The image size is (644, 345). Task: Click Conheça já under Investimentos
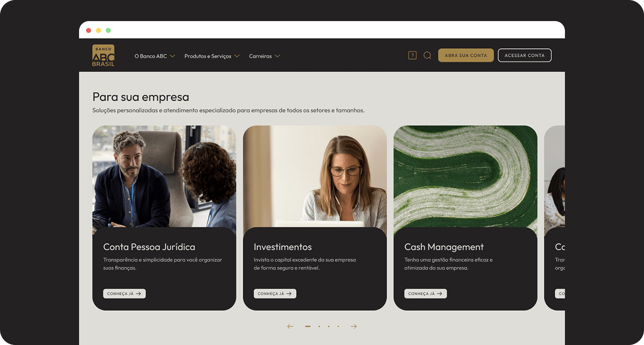[275, 294]
